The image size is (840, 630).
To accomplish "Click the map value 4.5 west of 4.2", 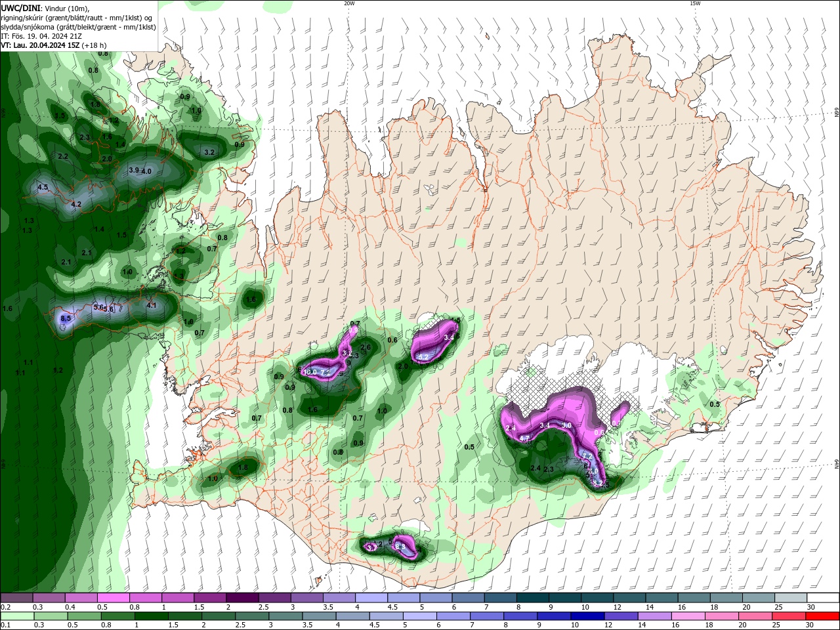I will [43, 187].
